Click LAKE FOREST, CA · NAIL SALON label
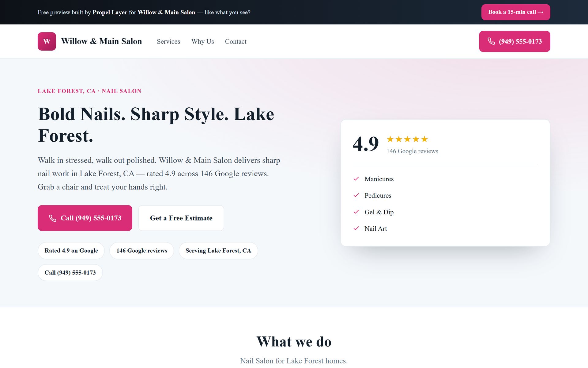The height and width of the screenshot is (368, 588). pos(89,91)
